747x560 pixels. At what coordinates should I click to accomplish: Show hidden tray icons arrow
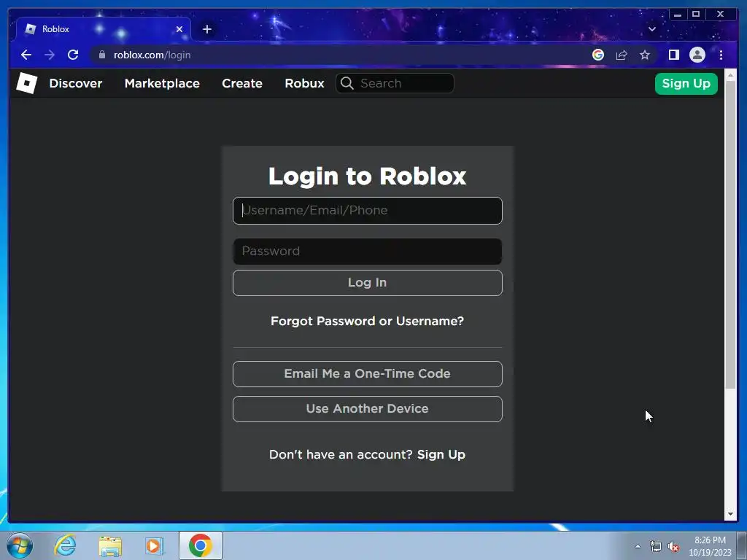(x=638, y=546)
